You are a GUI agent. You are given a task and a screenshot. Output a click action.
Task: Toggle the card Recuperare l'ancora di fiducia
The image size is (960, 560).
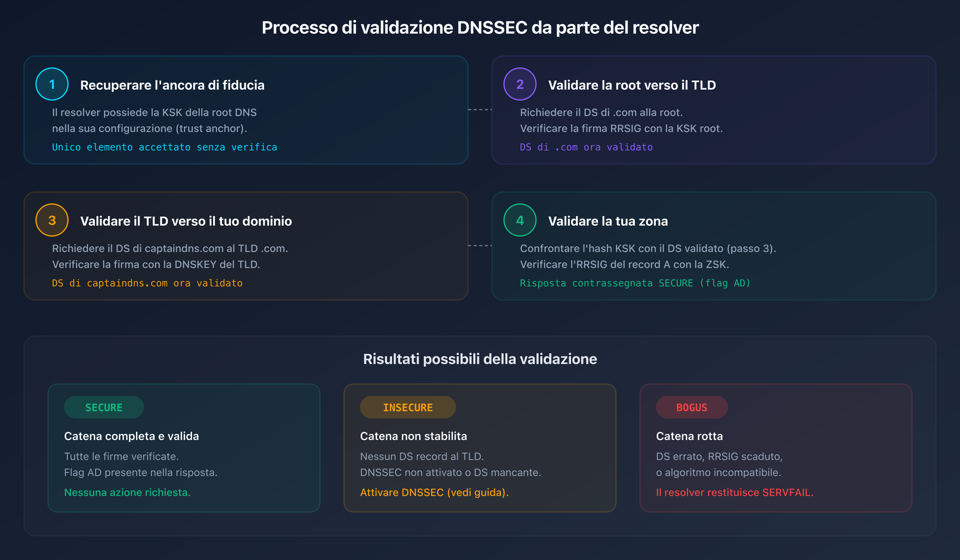pyautogui.click(x=246, y=110)
